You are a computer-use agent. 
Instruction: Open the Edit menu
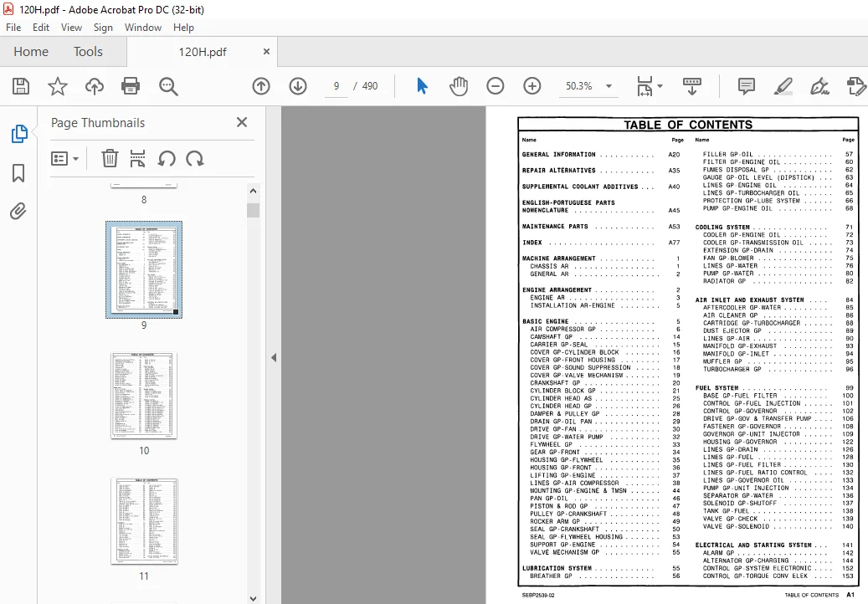click(41, 28)
